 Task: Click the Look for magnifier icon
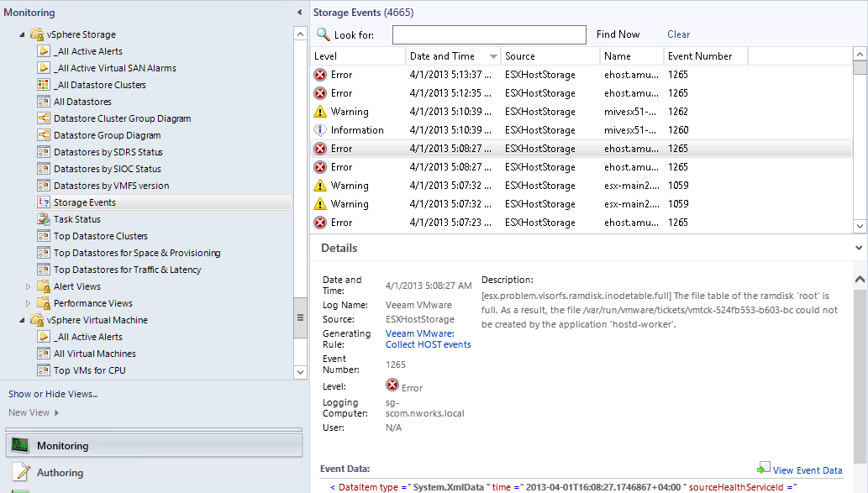[x=323, y=34]
